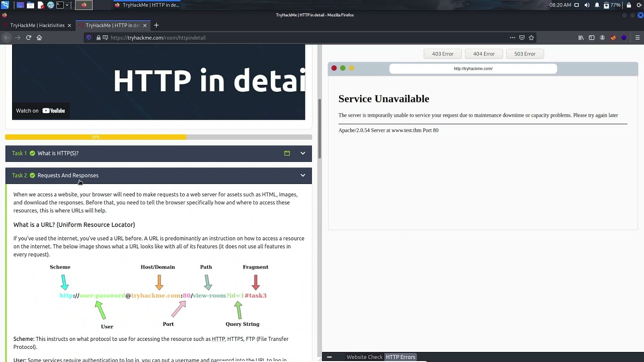Launch the terminal emulator from the panel
The image size is (644, 362).
60,5
